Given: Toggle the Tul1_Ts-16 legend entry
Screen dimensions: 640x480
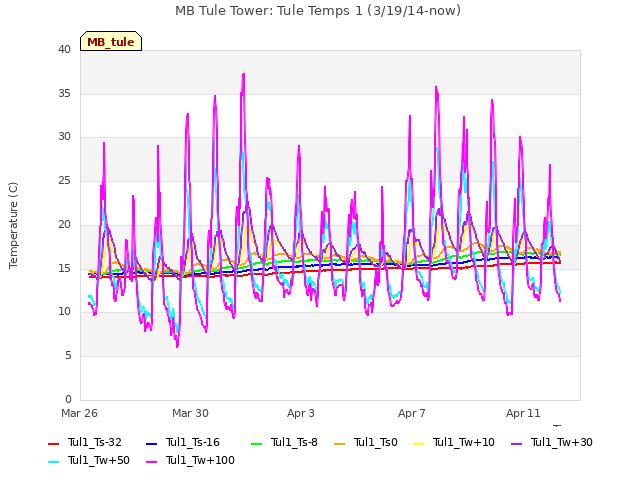Looking at the screenshot, I should coord(182,442).
